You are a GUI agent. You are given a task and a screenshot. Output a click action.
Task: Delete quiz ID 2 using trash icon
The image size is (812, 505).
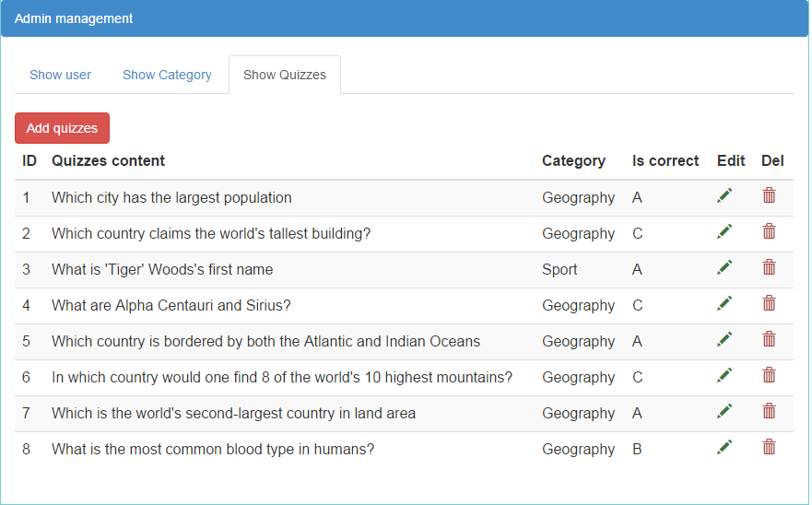pos(769,231)
